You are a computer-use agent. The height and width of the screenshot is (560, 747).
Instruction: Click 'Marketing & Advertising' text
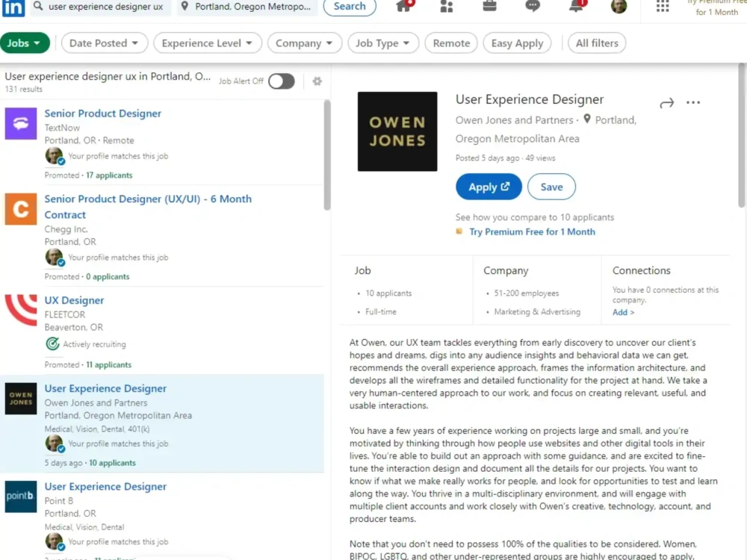[x=537, y=312]
